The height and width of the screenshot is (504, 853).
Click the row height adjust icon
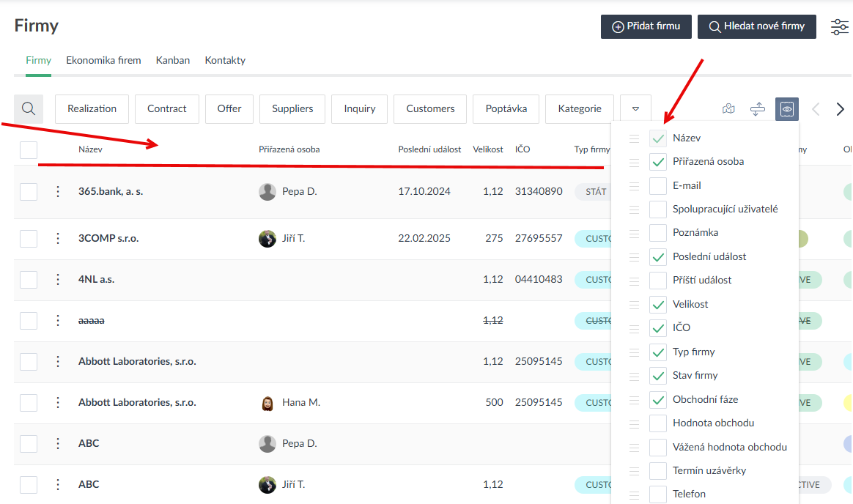pos(758,109)
